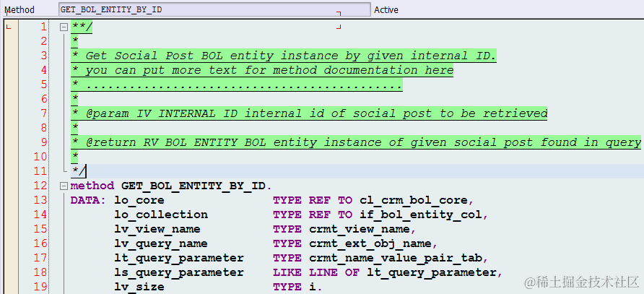Viewport: 644px width, 294px height.
Task: Click line number 15 in gutter
Action: coord(40,229)
